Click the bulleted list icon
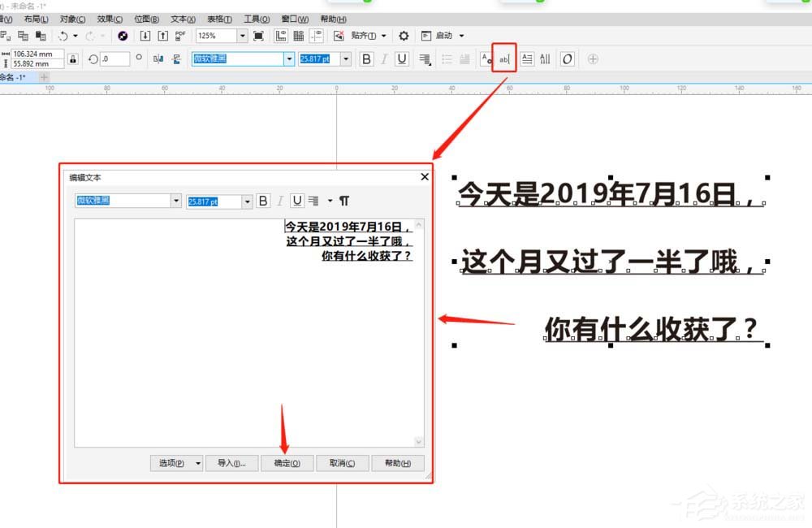Image resolution: width=812 pixels, height=528 pixels. (449, 58)
